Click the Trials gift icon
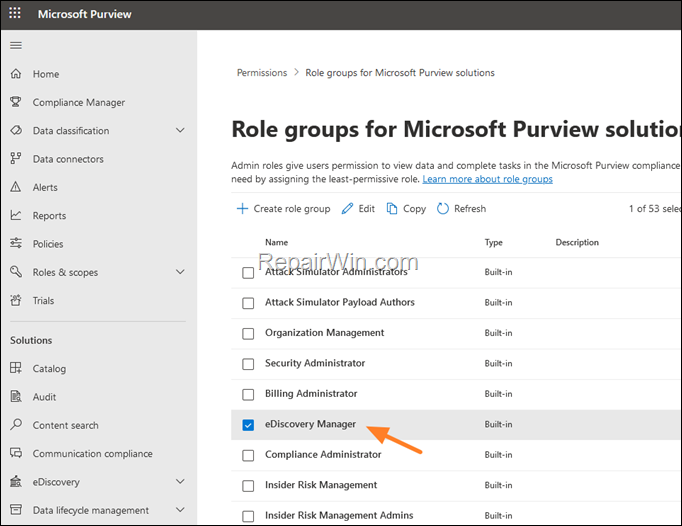This screenshot has width=682, height=526. click(x=16, y=300)
